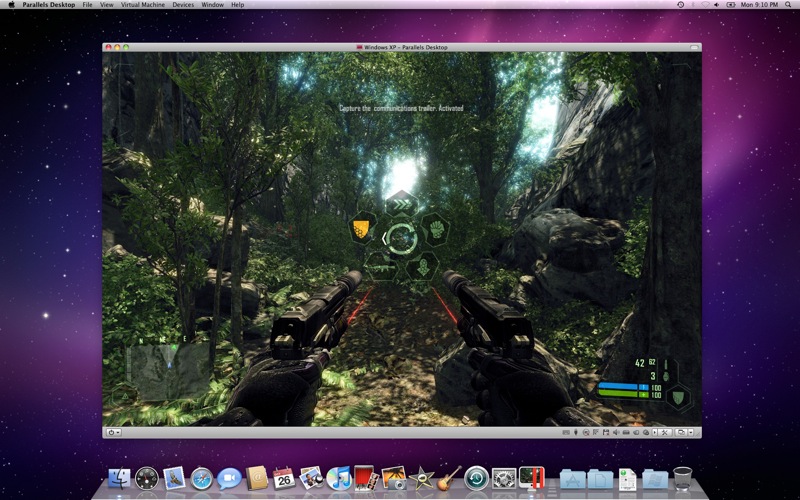The height and width of the screenshot is (500, 800).
Task: Open Mail stamp icon in Dock
Action: [174, 479]
